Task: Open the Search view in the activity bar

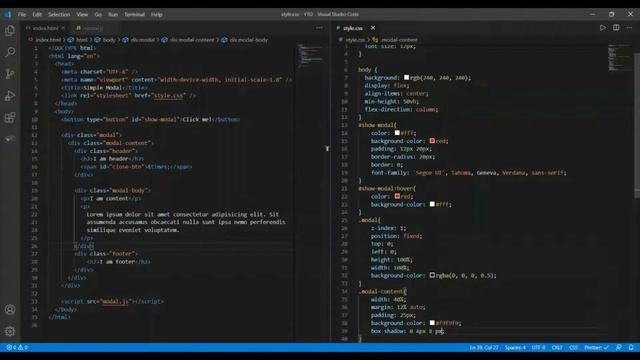Action: pyautogui.click(x=10, y=52)
